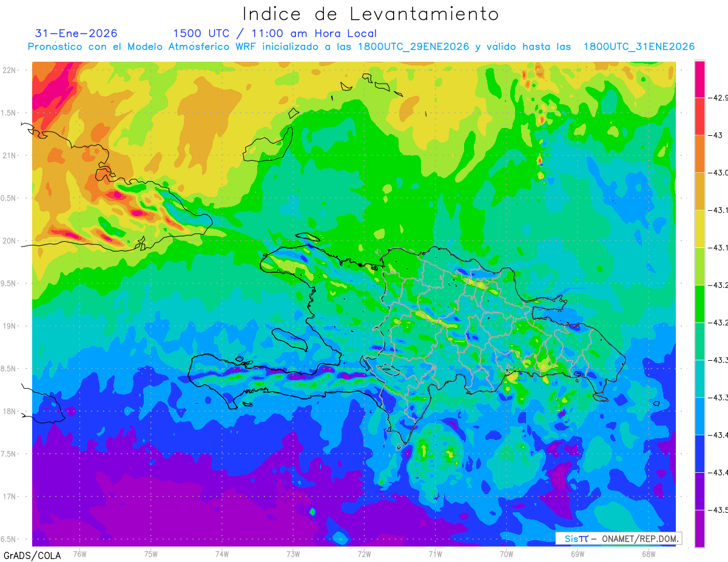This screenshot has width=728, height=562.
Task: Click the 69W longitude label
Action: click(x=578, y=554)
